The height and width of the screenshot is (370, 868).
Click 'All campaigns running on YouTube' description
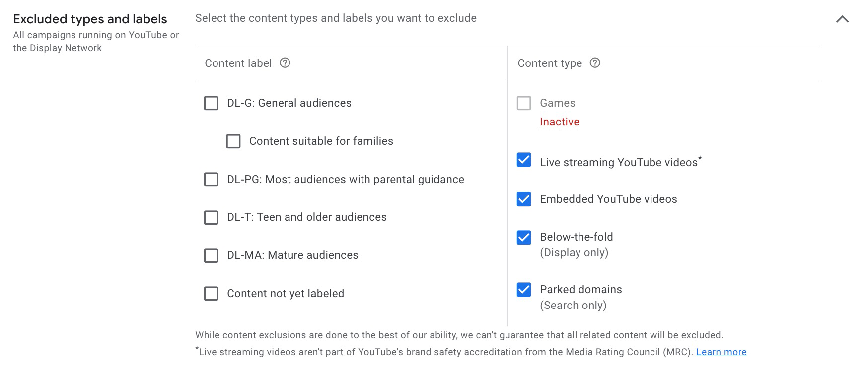96,42
